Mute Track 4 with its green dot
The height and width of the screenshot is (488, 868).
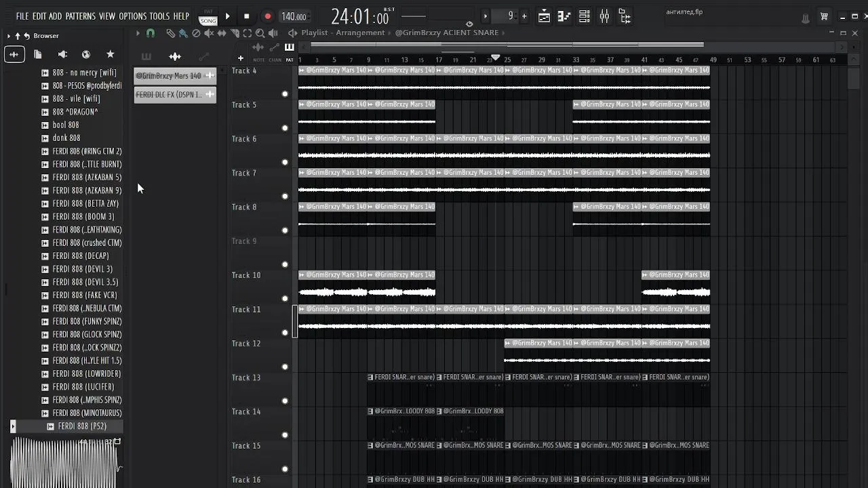(x=285, y=94)
